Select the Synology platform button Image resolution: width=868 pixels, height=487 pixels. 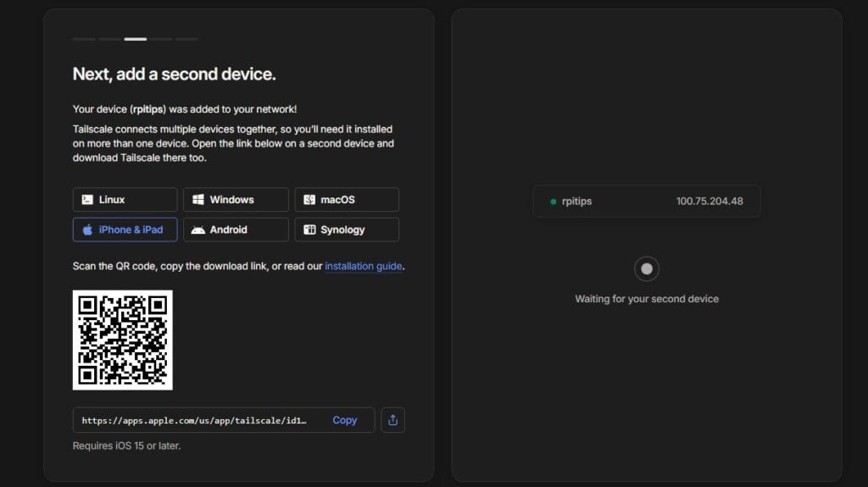tap(347, 230)
